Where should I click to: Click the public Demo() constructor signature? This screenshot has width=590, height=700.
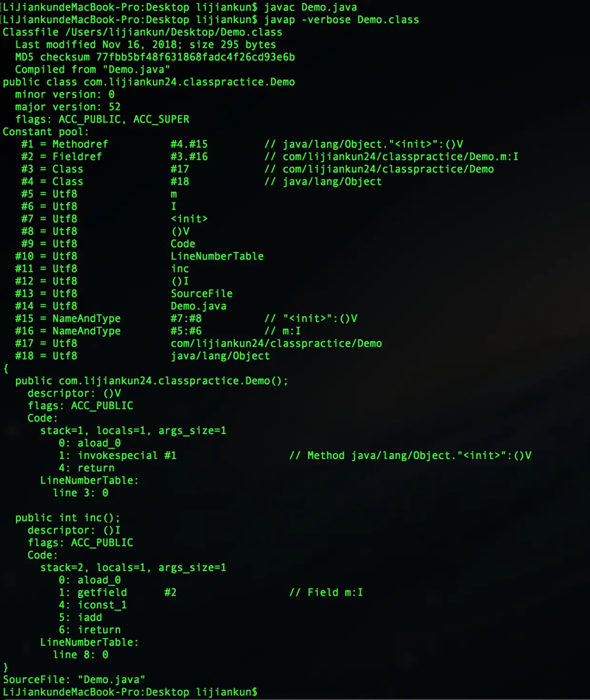pos(152,381)
